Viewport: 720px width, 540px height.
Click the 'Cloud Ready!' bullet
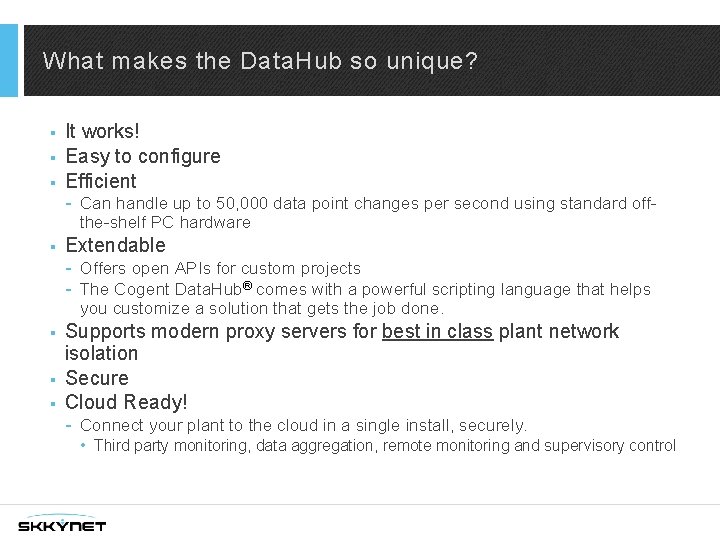(126, 403)
